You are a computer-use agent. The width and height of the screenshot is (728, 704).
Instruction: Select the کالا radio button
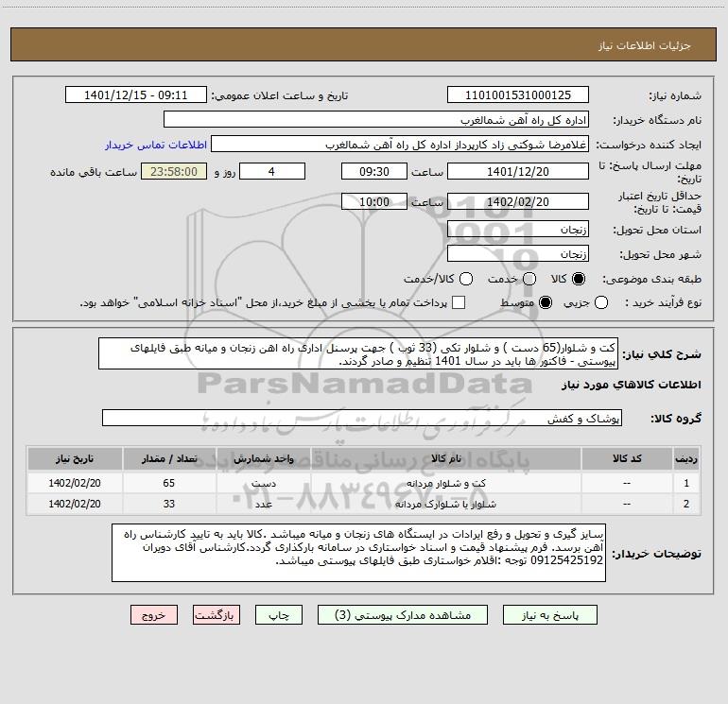(579, 279)
